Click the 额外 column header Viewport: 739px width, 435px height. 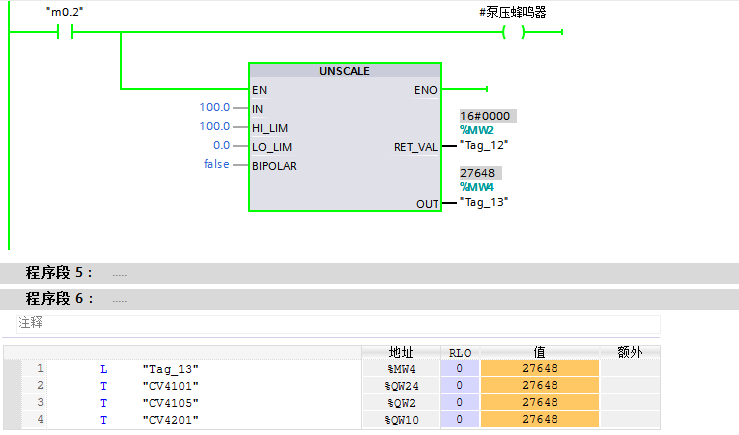point(630,353)
